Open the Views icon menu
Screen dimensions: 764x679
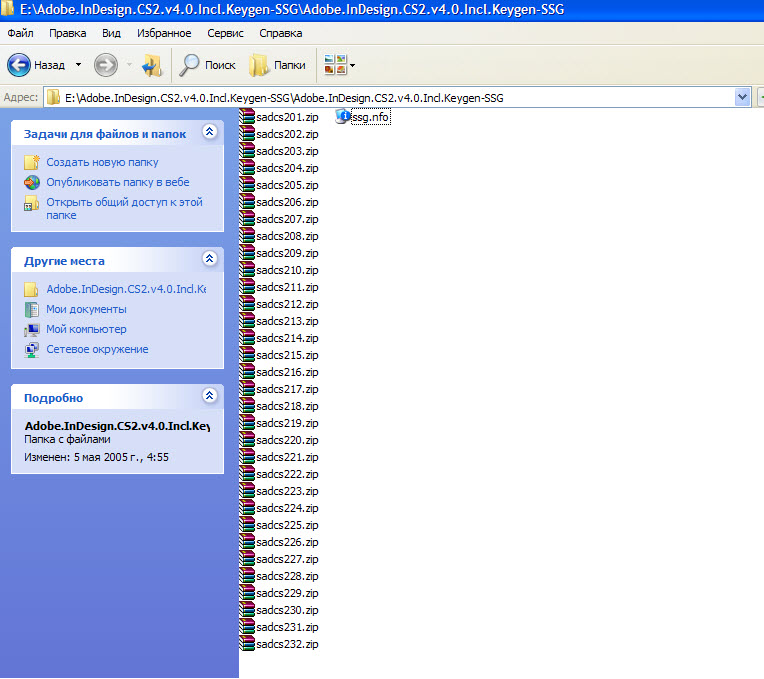click(336, 64)
